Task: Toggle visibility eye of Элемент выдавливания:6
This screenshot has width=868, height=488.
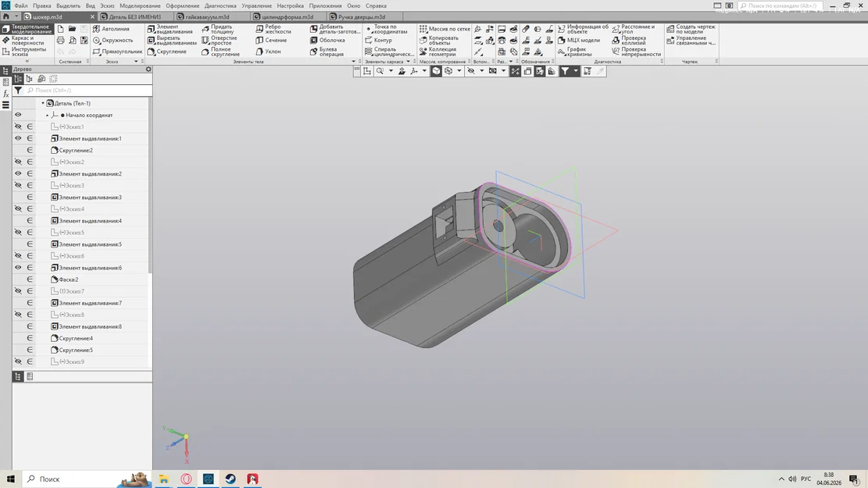Action: click(x=18, y=268)
